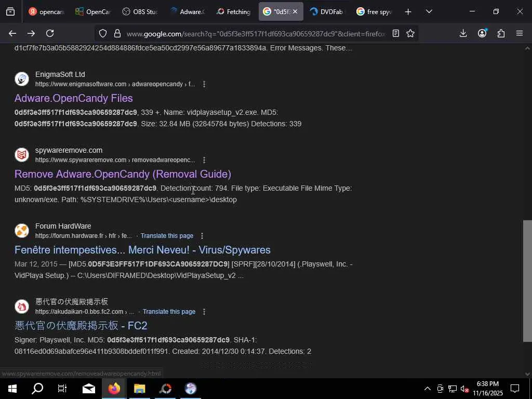Screen dimensions: 532x399
Task: Click the Firefox taskbar icon
Action: (x=114, y=389)
